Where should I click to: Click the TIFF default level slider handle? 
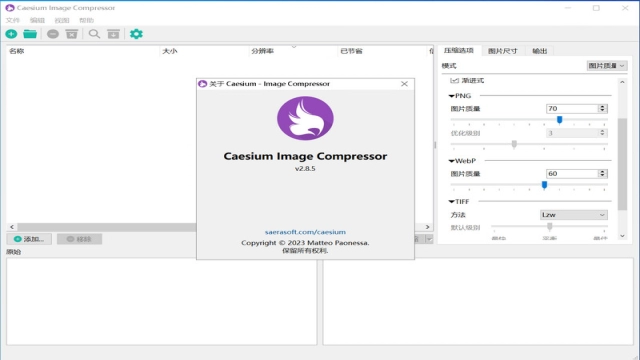point(549,226)
